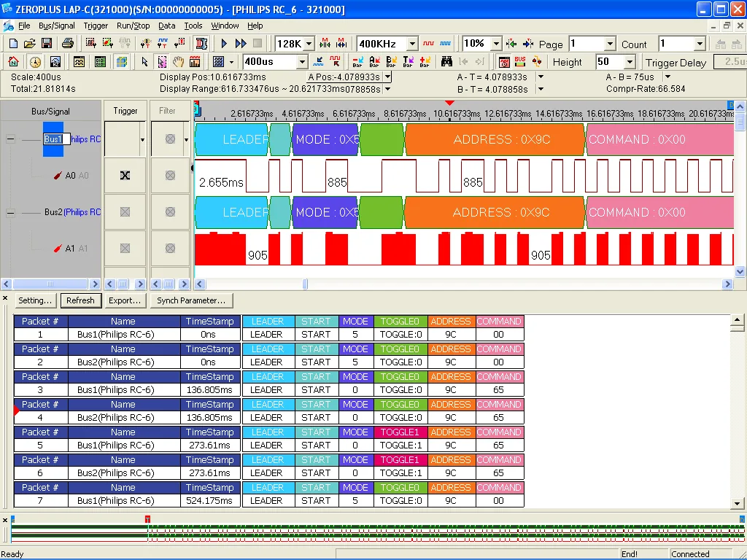Start repetitive run with double-arrow icon
The image size is (747, 560).
pos(241,44)
